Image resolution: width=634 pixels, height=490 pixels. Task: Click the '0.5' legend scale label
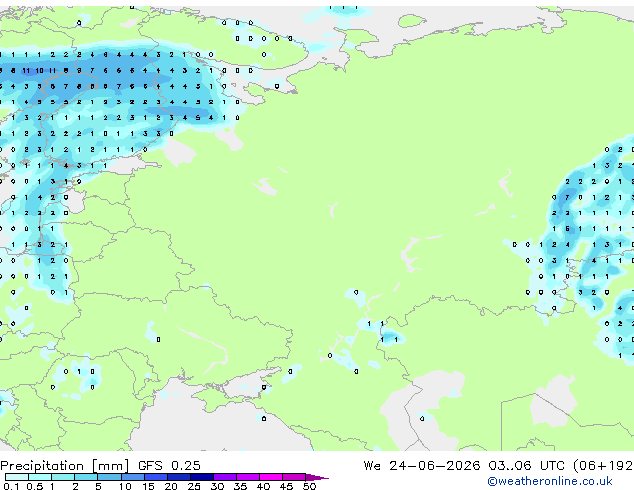[x=35, y=486]
